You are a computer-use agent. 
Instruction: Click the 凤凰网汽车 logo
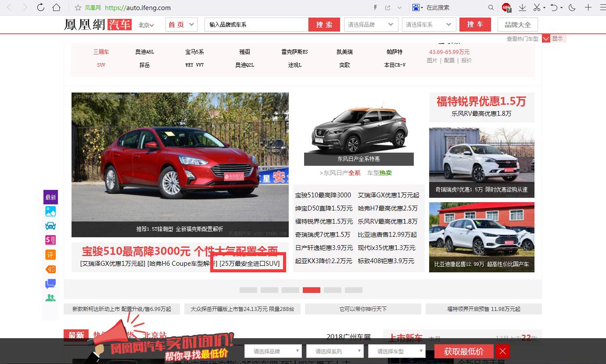click(98, 25)
